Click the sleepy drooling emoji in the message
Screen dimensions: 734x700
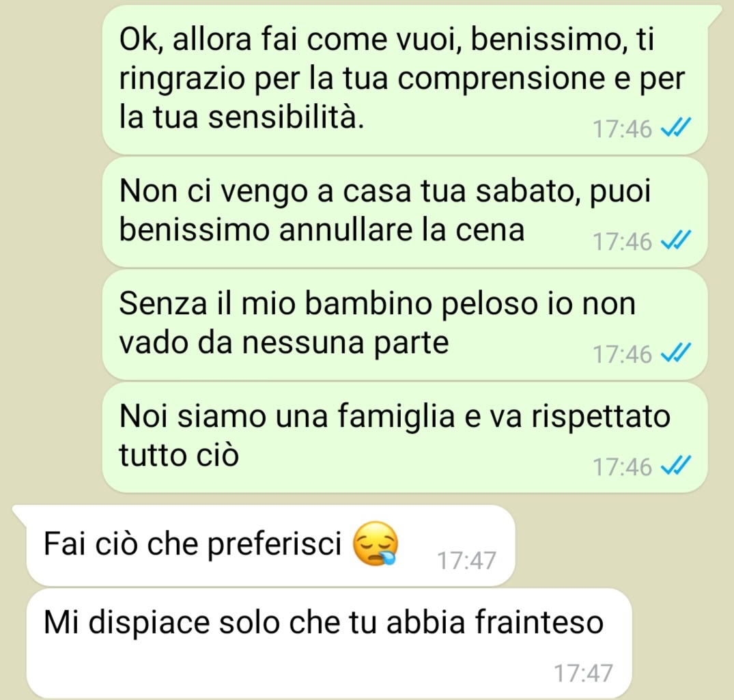click(375, 544)
